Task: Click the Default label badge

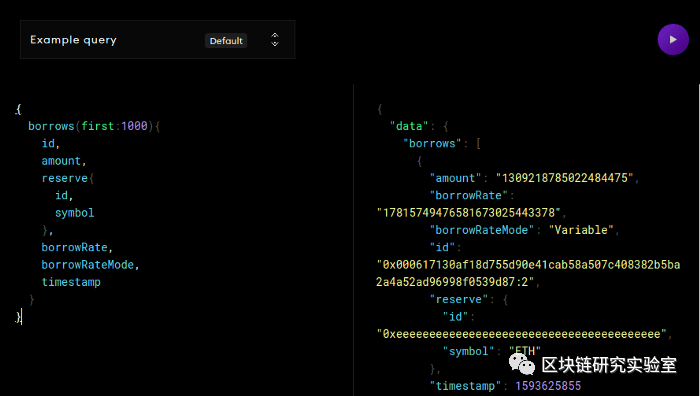Action: point(226,41)
